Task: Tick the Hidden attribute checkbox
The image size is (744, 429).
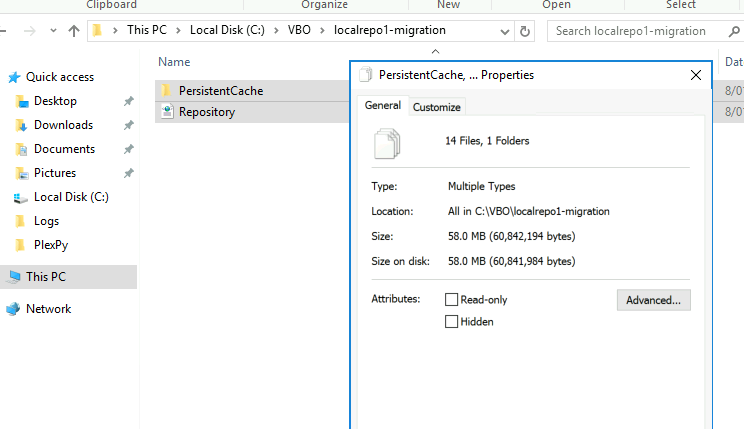Action: pos(451,322)
